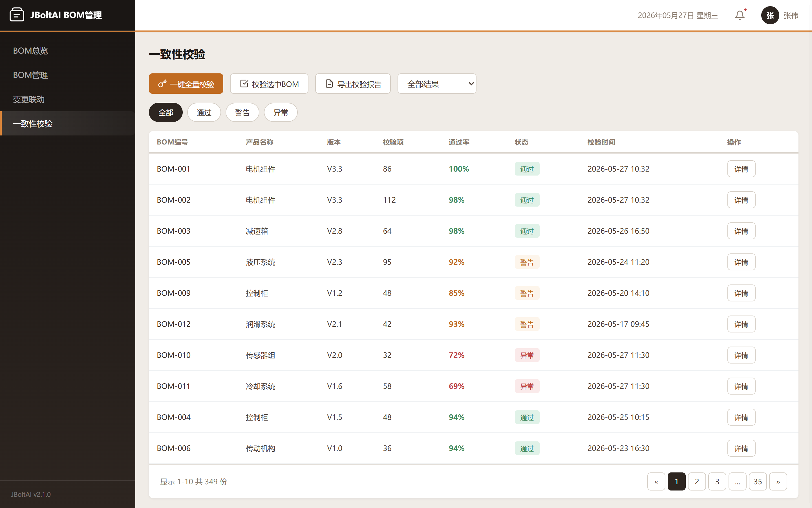Screen dimensions: 812x508
Task: Click 通过率 column header
Action: click(459, 142)
